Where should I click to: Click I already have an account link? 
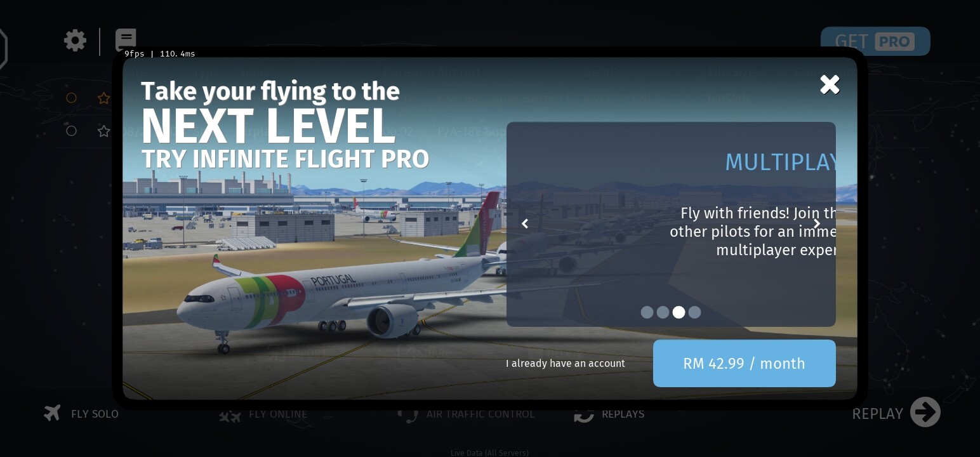(x=565, y=363)
